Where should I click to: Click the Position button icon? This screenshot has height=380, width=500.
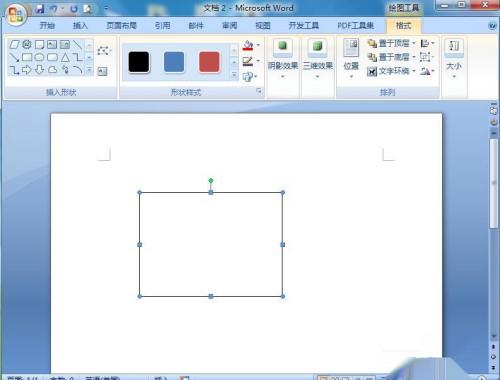click(351, 48)
